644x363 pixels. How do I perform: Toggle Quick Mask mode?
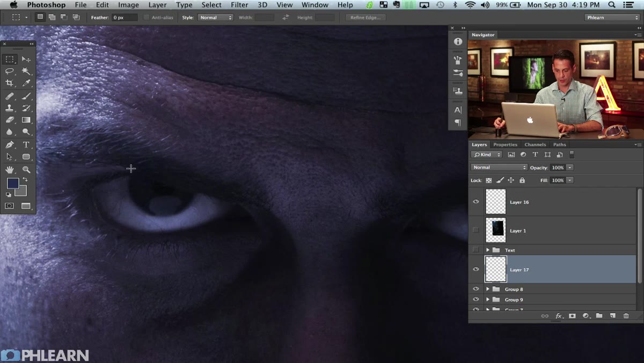point(10,206)
